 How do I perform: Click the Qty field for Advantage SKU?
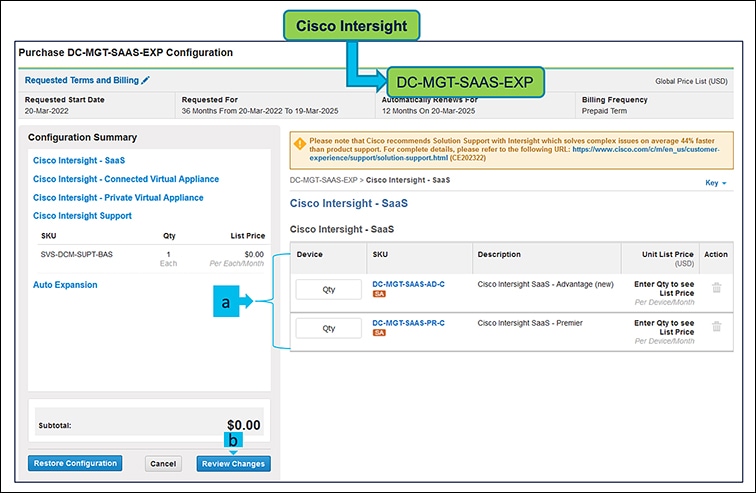[328, 289]
